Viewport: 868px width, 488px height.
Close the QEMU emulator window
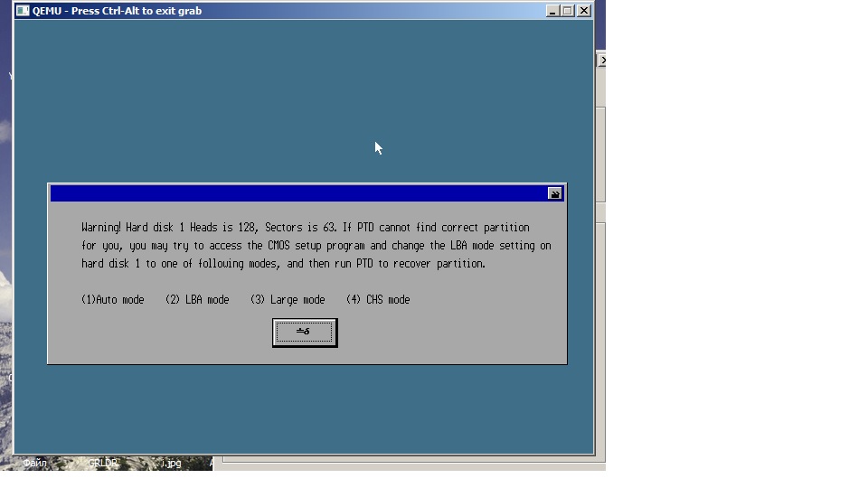click(583, 11)
